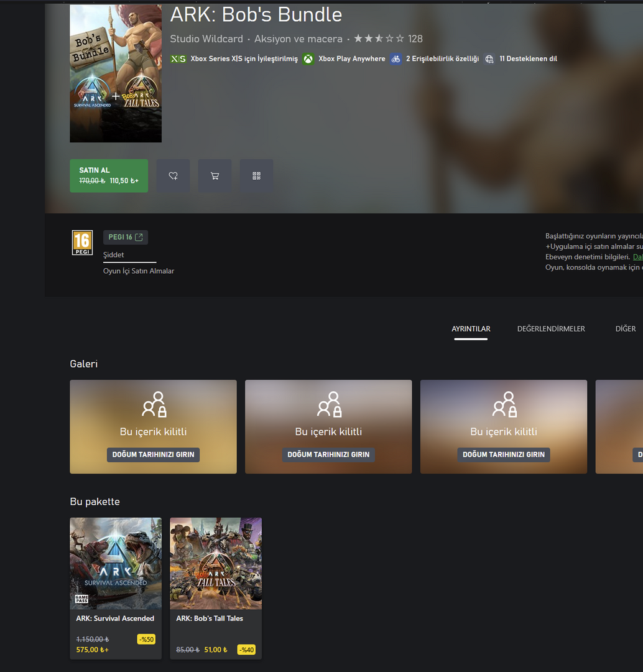Open the PEGI 16 external link
The image size is (643, 672).
pyautogui.click(x=126, y=237)
